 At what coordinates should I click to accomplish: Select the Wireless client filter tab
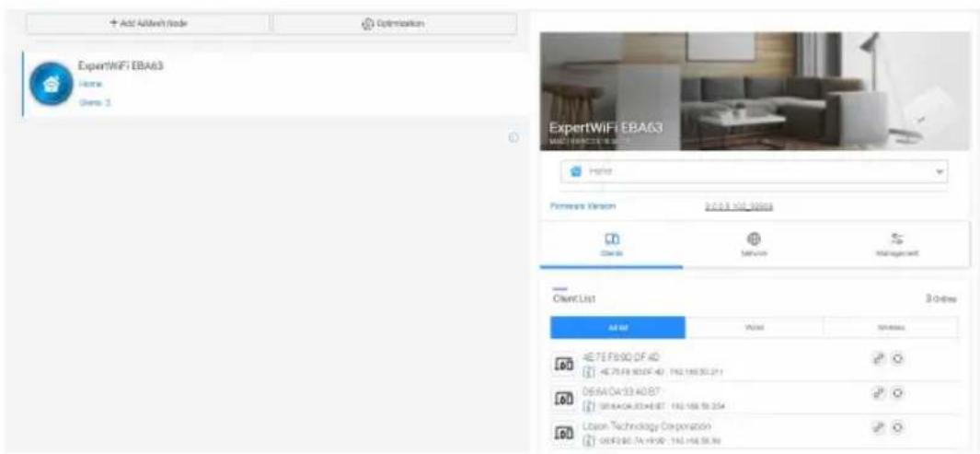892,328
